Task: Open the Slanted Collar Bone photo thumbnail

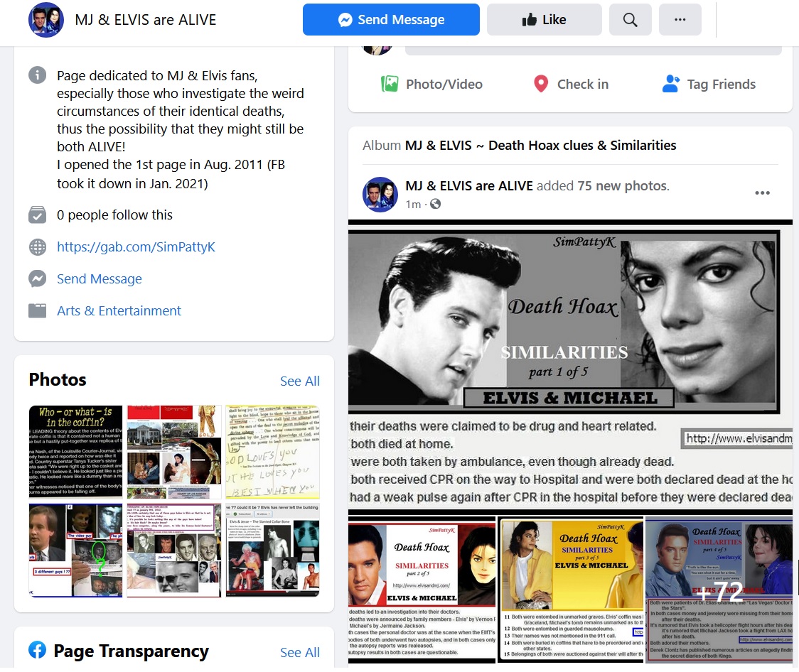Action: coord(273,551)
